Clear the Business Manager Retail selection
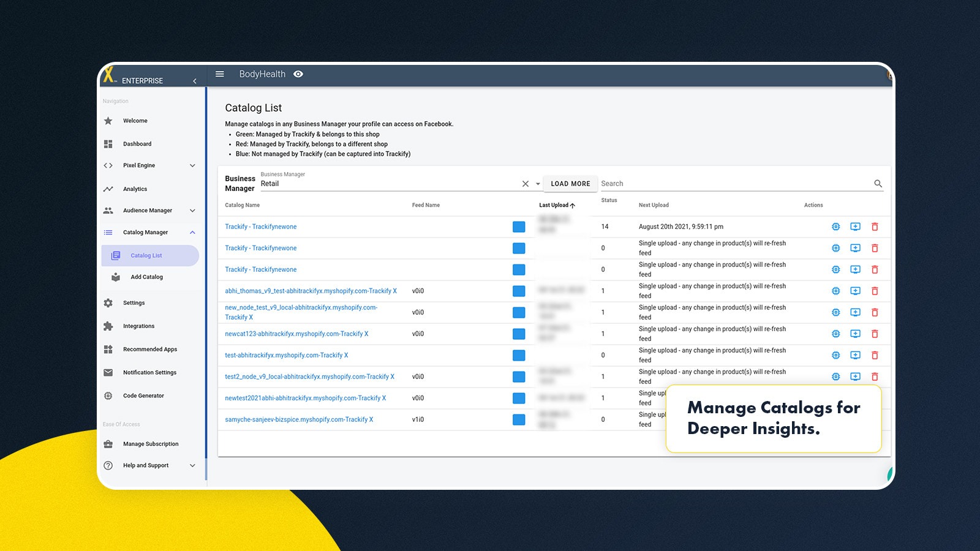This screenshot has width=980, height=551. tap(526, 184)
